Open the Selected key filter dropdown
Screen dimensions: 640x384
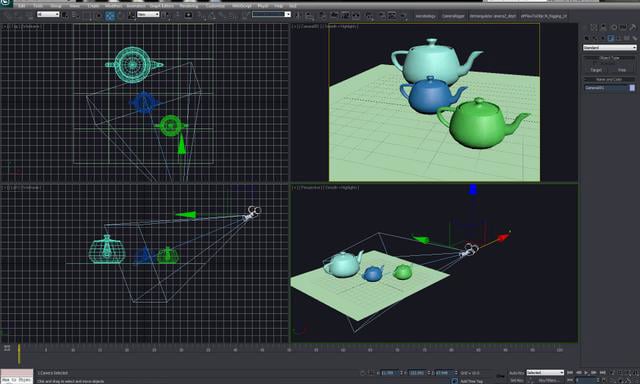click(x=545, y=373)
